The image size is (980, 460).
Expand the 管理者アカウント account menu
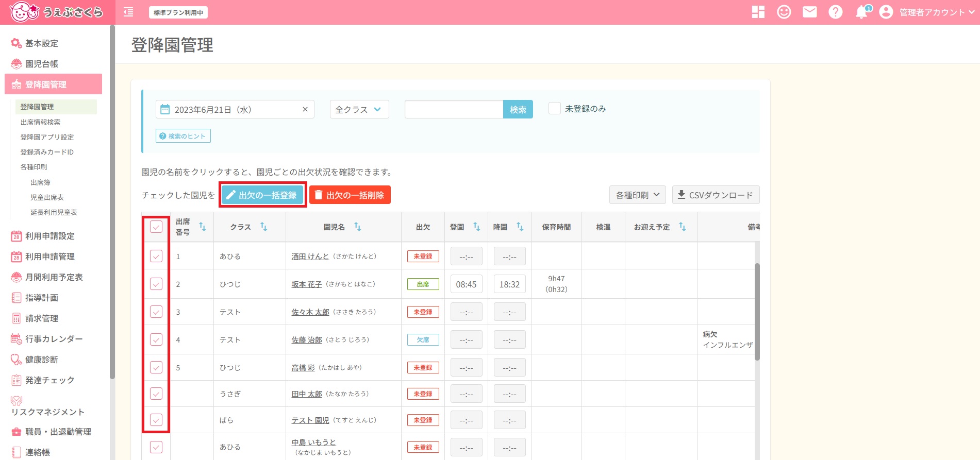click(x=937, y=12)
